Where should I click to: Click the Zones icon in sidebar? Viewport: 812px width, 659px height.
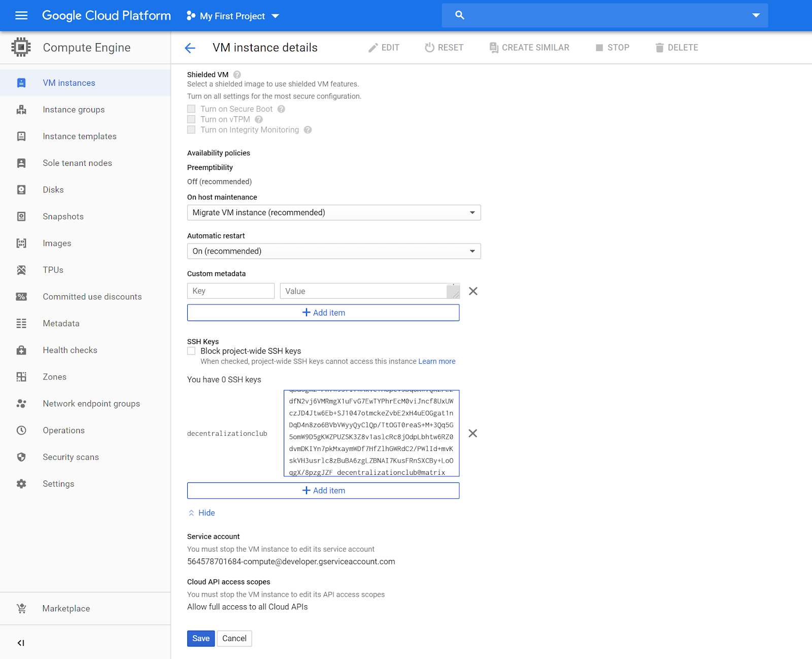(x=21, y=377)
